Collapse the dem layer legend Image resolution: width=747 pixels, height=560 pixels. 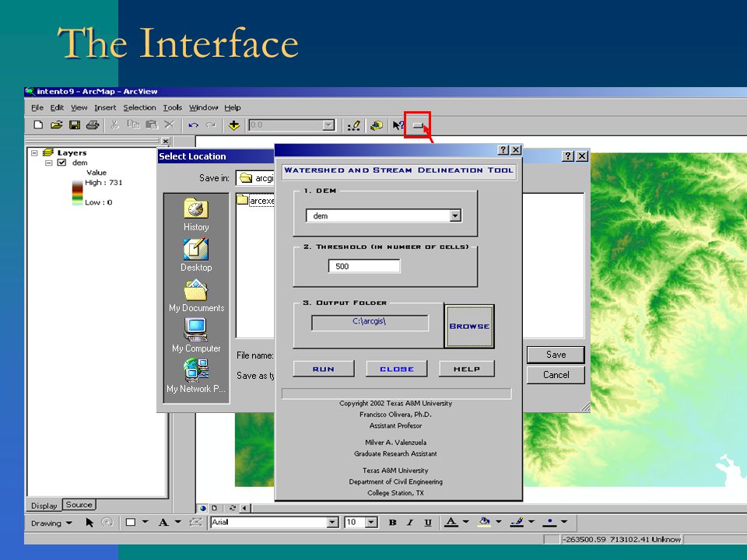[48, 163]
